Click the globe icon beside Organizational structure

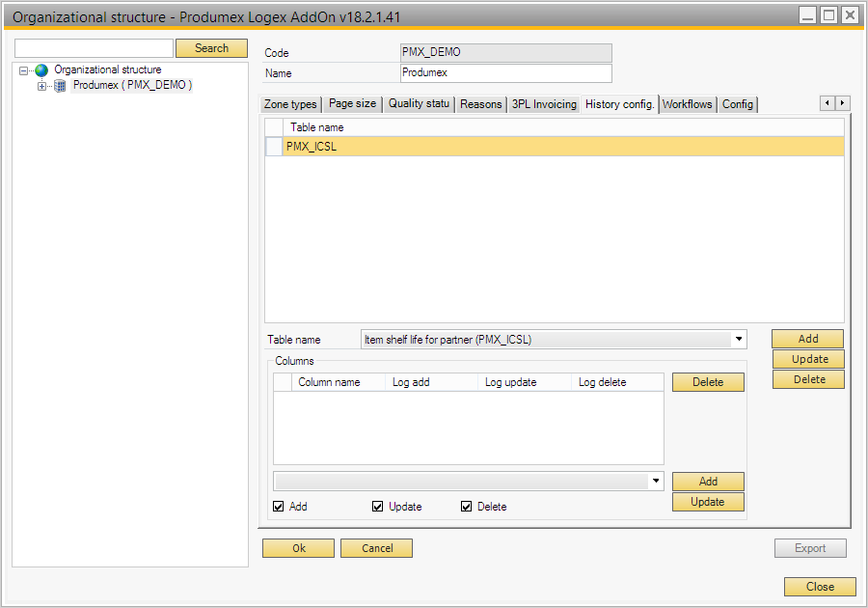pos(41,70)
